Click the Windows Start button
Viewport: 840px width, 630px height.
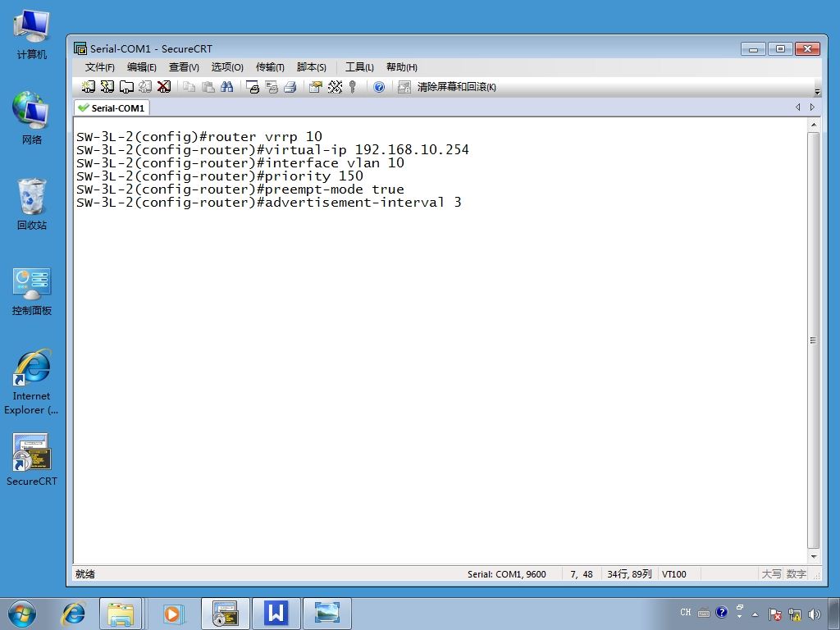[22, 614]
